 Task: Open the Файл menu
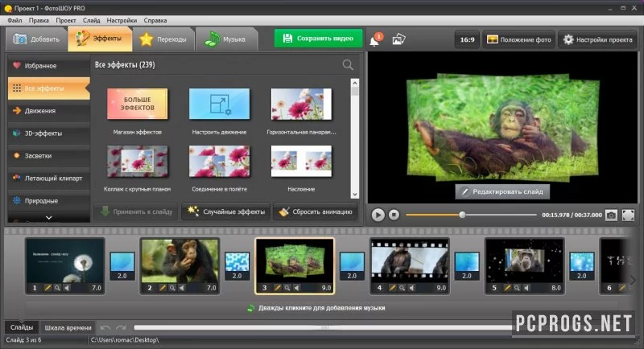[14, 20]
